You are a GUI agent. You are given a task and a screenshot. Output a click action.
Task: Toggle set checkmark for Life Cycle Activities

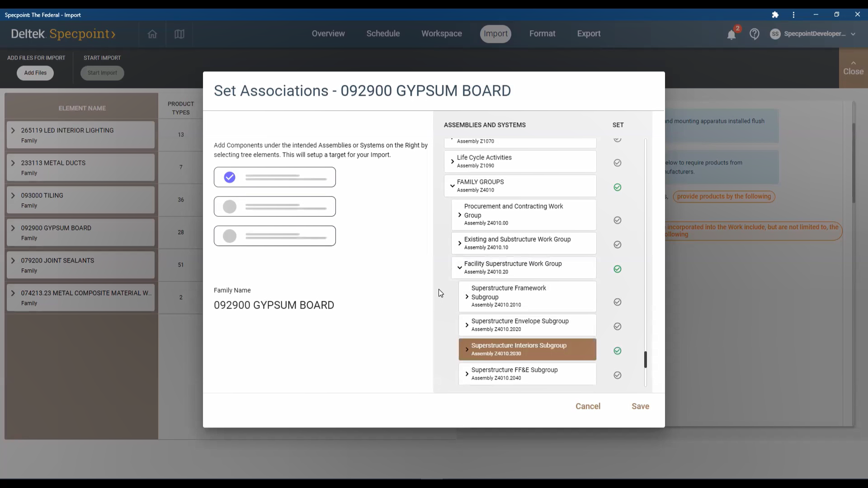coord(617,163)
